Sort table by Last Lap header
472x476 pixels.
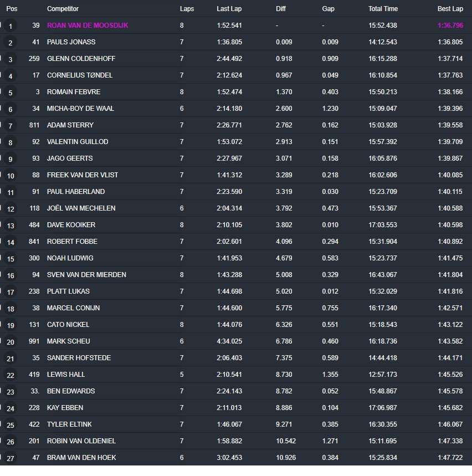[229, 9]
